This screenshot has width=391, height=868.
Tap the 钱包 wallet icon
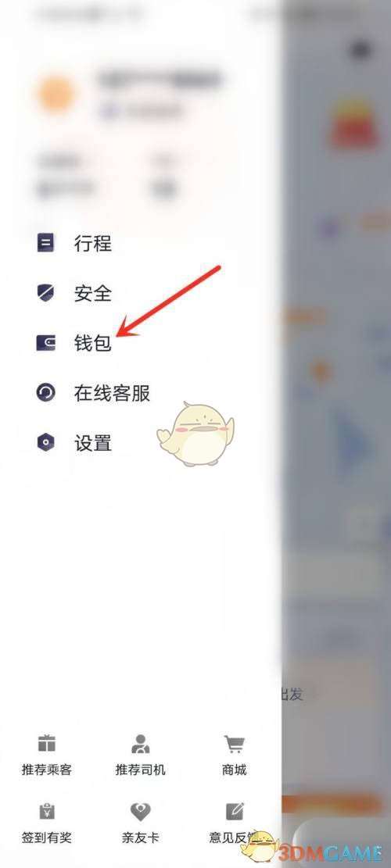click(45, 343)
